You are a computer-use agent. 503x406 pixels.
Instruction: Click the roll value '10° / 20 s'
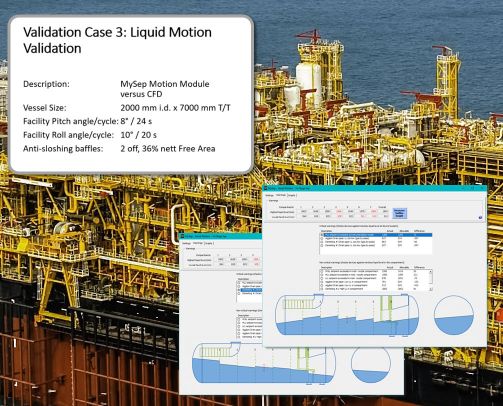138,135
